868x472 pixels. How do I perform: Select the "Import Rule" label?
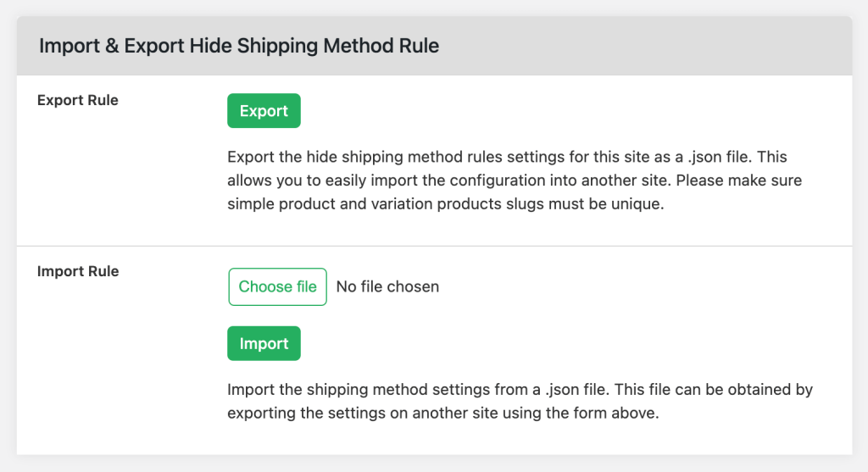(78, 271)
